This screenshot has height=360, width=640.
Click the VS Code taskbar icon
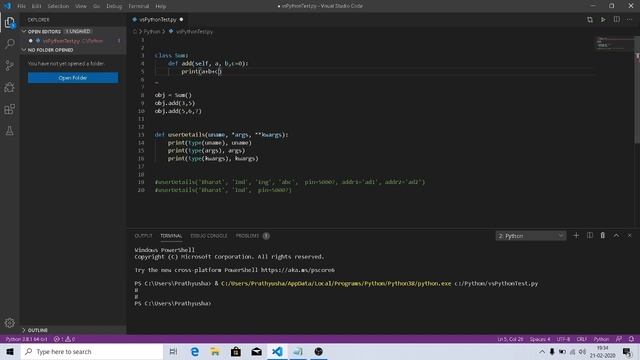[x=277, y=351]
